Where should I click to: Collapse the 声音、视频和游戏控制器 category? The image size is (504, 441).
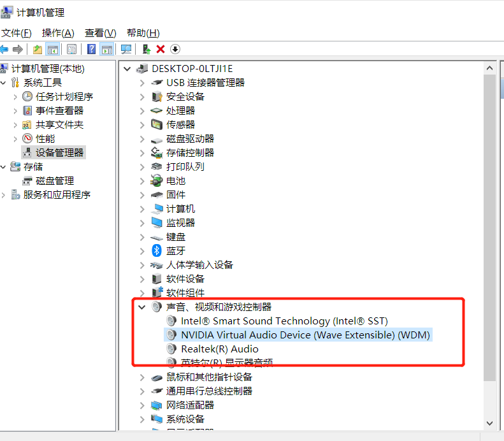point(141,307)
